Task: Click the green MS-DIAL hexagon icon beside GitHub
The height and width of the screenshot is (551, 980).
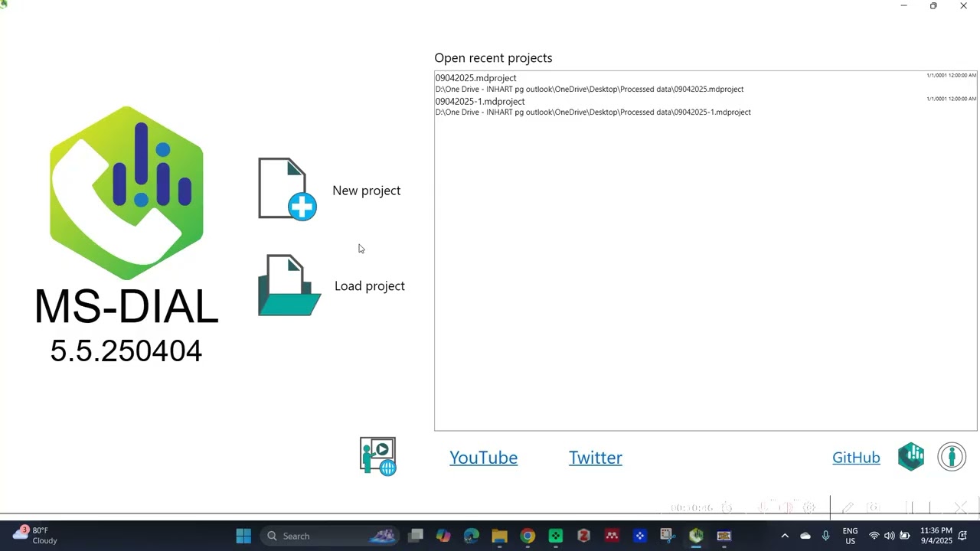Action: 911,457
